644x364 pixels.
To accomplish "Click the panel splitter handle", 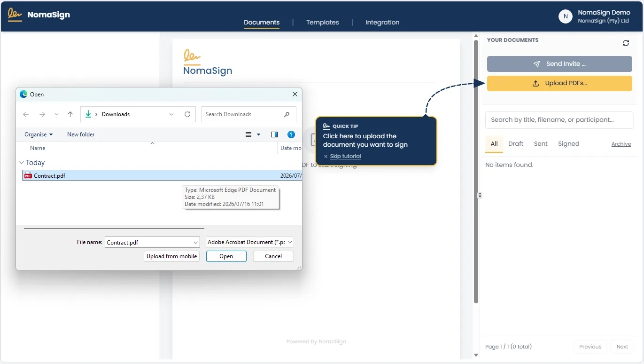I will (480, 195).
